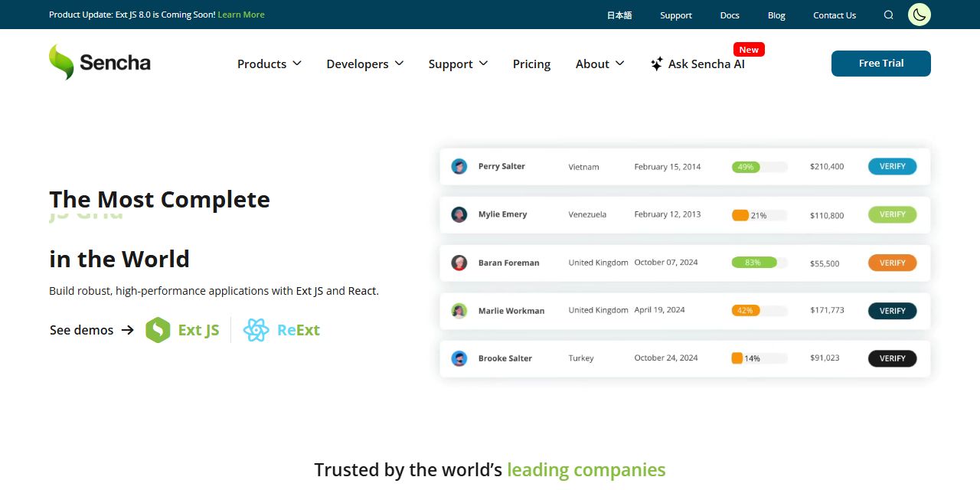The width and height of the screenshot is (980, 490).
Task: Click Perry Salter's avatar
Action: [x=459, y=166]
